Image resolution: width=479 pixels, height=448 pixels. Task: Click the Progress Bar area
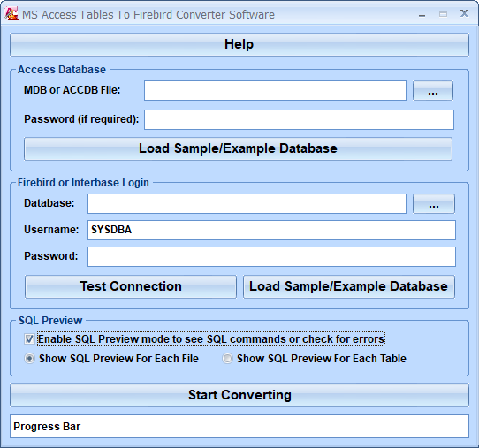[239, 426]
